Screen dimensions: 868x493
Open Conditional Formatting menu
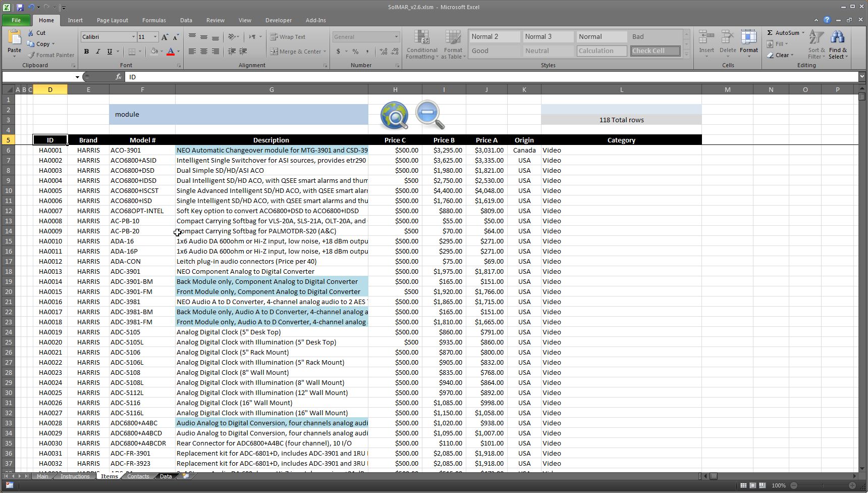(422, 44)
